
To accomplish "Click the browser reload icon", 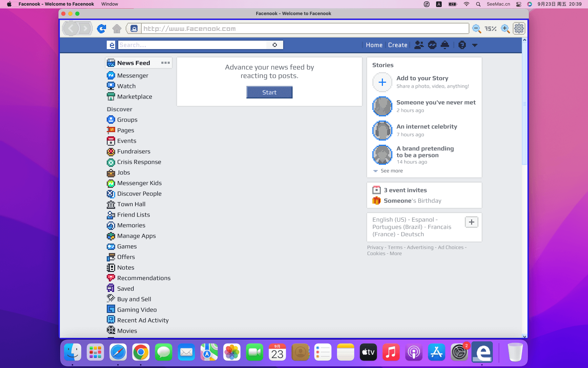I will tap(101, 29).
